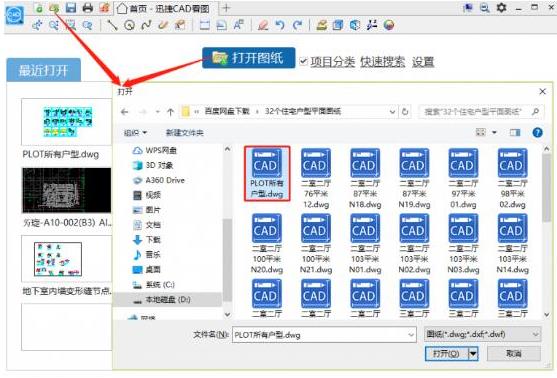This screenshot has width=557, height=378.
Task: Click the 新建文件夹 button
Action: 185,133
